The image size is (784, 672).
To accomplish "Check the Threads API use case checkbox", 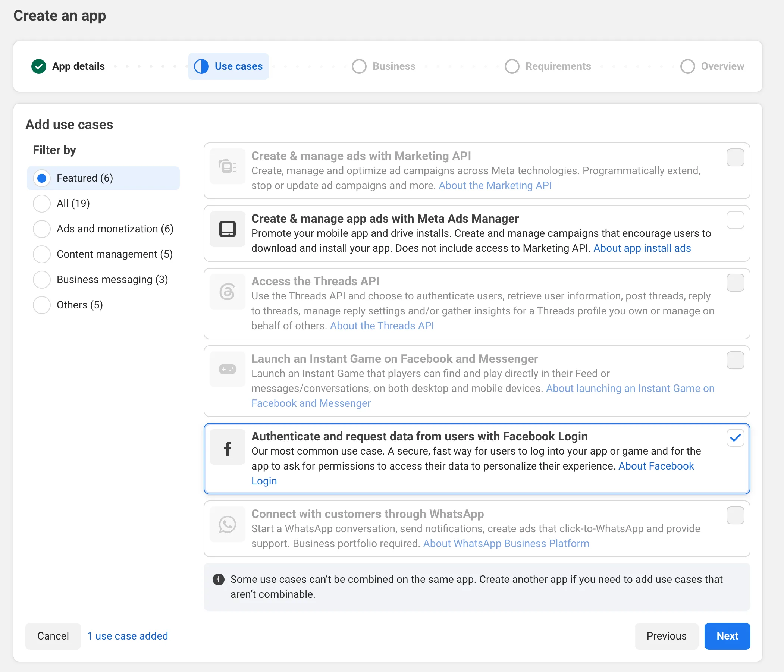I will 735,283.
